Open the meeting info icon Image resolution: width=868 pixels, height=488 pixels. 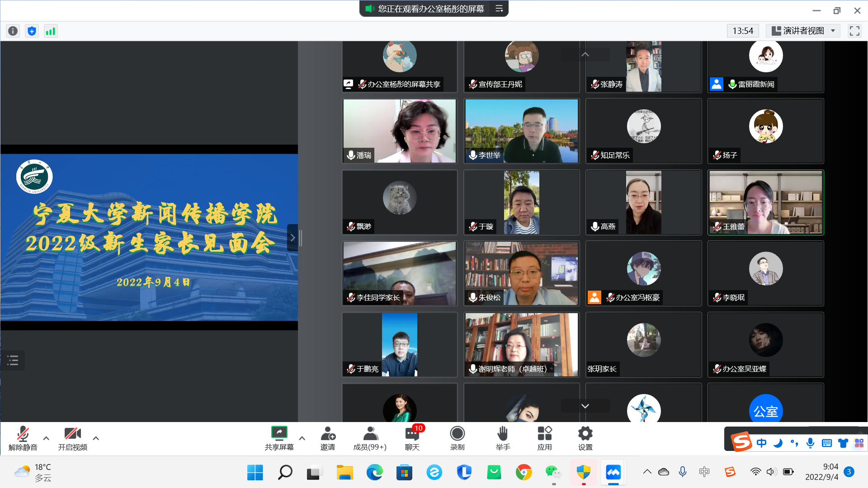coord(13,31)
